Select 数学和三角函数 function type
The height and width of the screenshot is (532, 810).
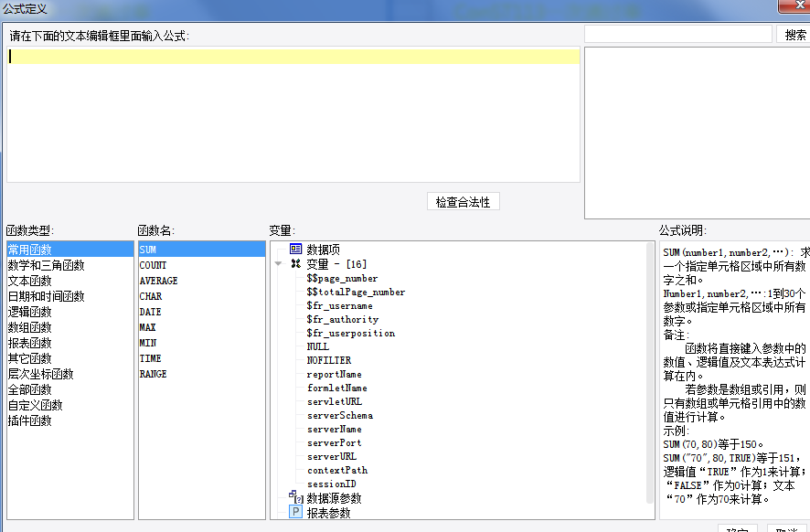click(46, 265)
